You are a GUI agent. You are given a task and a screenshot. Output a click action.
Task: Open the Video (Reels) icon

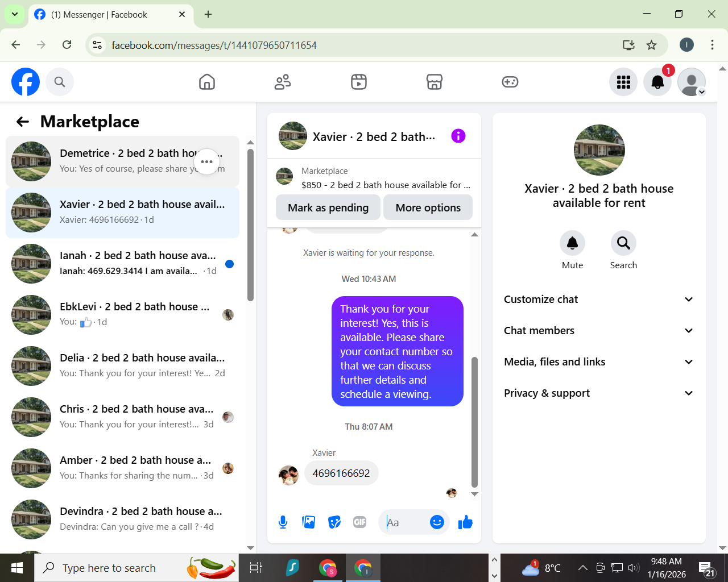pyautogui.click(x=359, y=82)
